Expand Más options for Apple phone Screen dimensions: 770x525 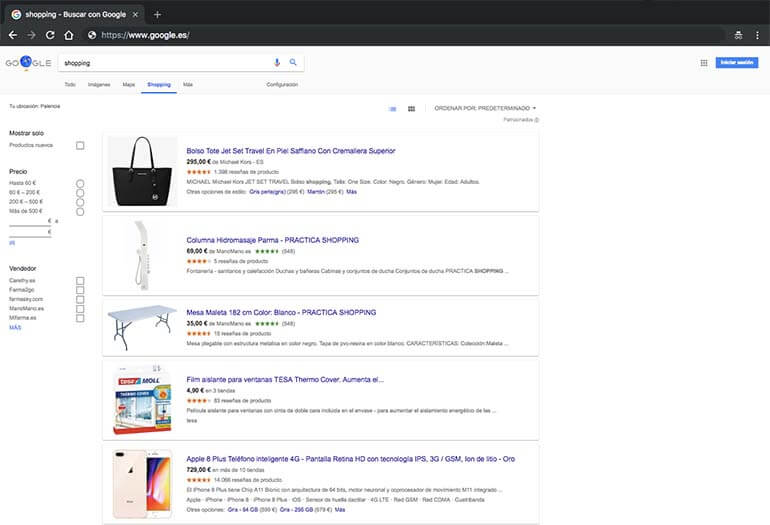(x=340, y=510)
